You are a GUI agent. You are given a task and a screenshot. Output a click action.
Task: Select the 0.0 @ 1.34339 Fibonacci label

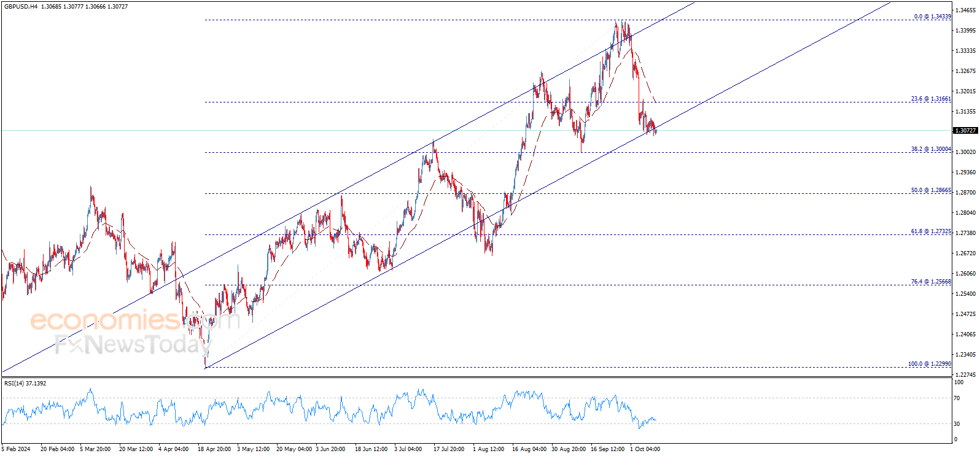pyautogui.click(x=933, y=17)
